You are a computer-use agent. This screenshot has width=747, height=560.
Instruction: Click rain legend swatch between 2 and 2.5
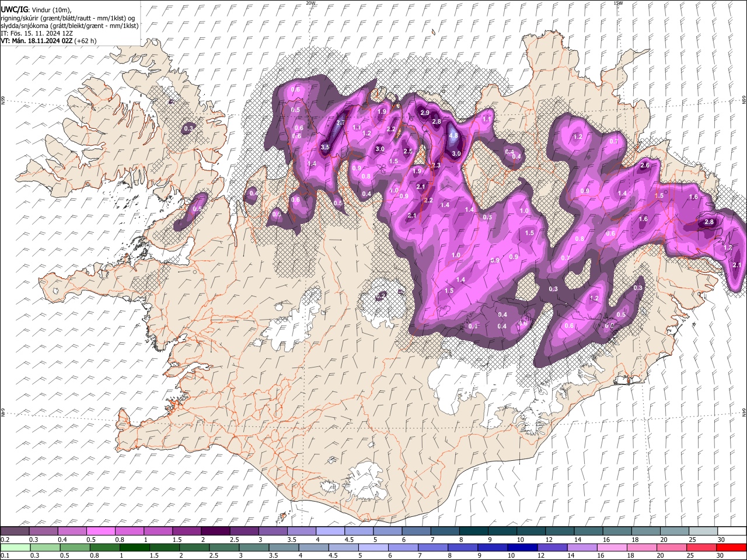(196, 547)
